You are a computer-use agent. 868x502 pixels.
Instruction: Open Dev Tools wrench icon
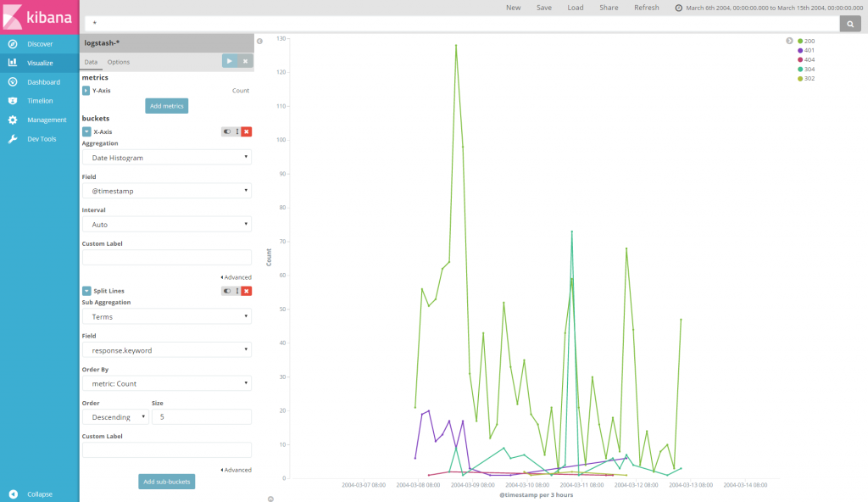point(13,139)
